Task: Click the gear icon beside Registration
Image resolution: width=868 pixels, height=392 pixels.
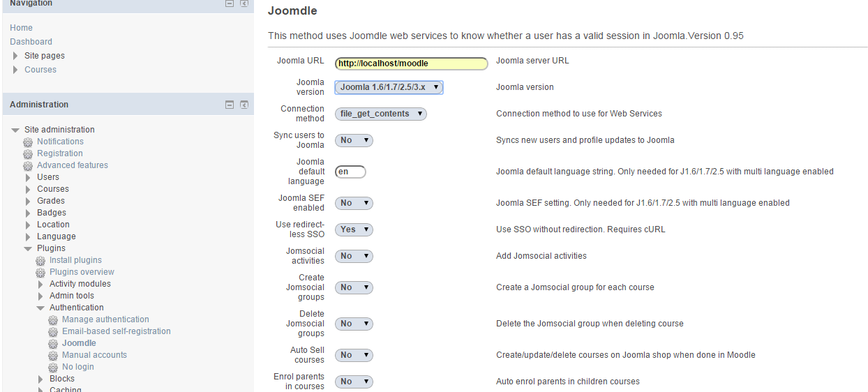Action: point(28,154)
